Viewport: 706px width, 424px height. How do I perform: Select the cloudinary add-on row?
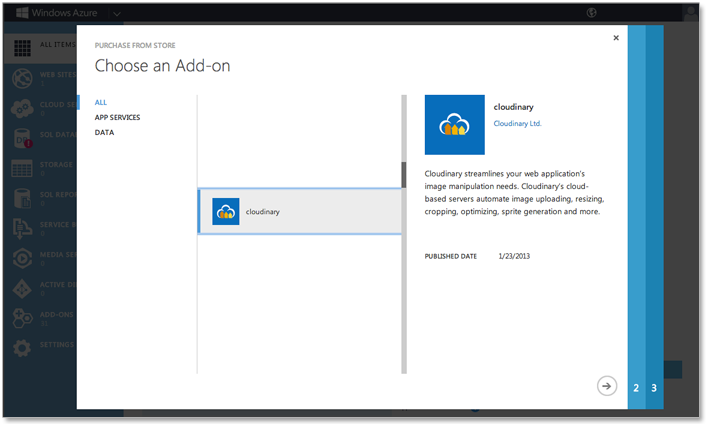point(300,212)
